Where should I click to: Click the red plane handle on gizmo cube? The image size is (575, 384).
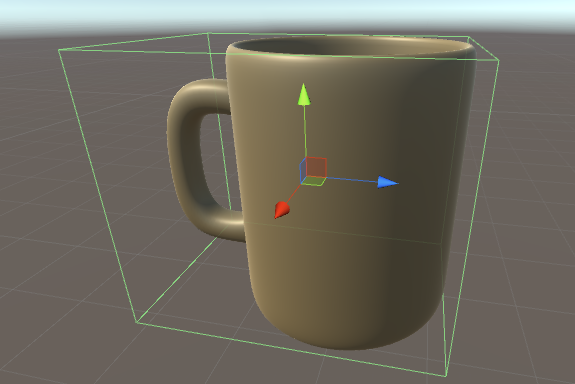pos(316,167)
